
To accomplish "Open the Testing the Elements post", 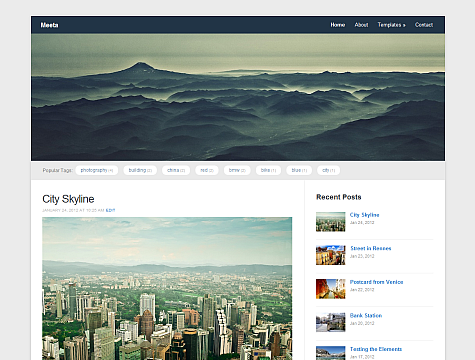I will [x=376, y=349].
